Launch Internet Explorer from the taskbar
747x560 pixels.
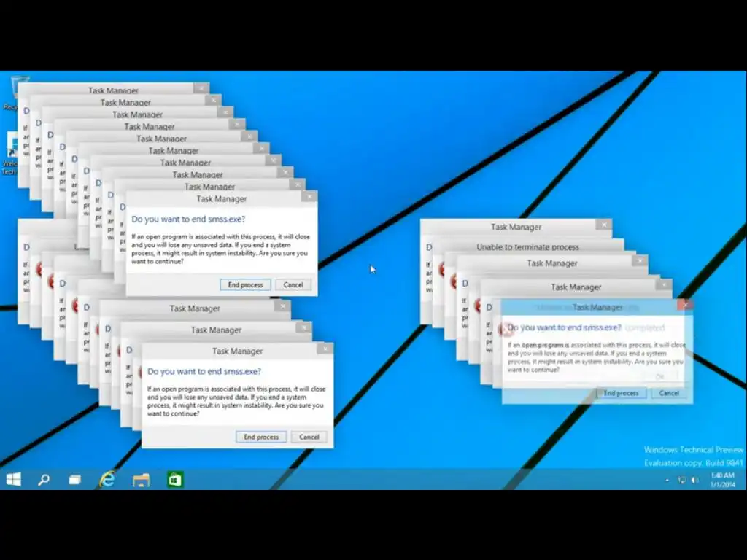(107, 479)
